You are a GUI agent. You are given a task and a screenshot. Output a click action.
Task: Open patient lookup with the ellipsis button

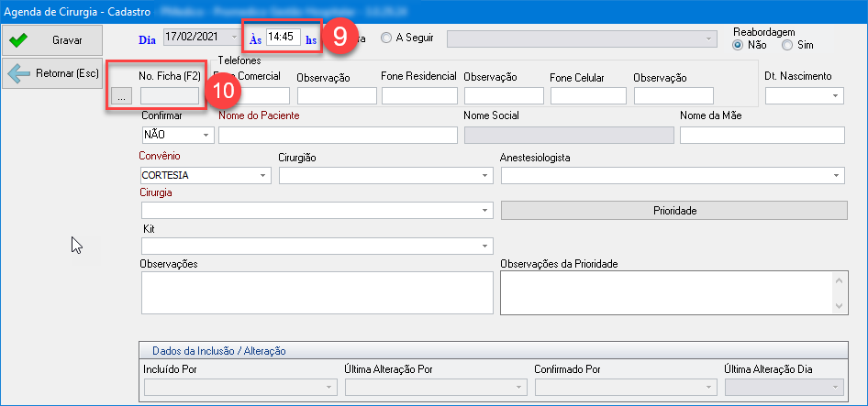tap(122, 95)
